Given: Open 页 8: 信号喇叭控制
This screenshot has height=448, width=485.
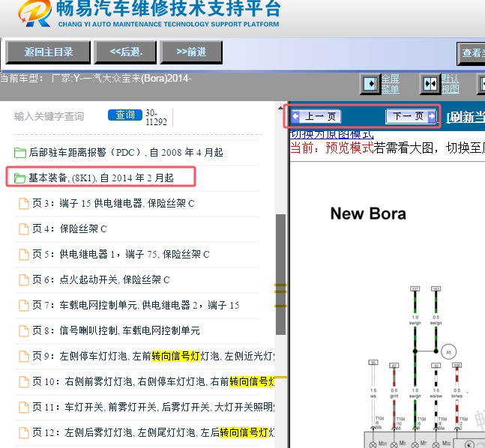Looking at the screenshot, I should pos(116,330).
